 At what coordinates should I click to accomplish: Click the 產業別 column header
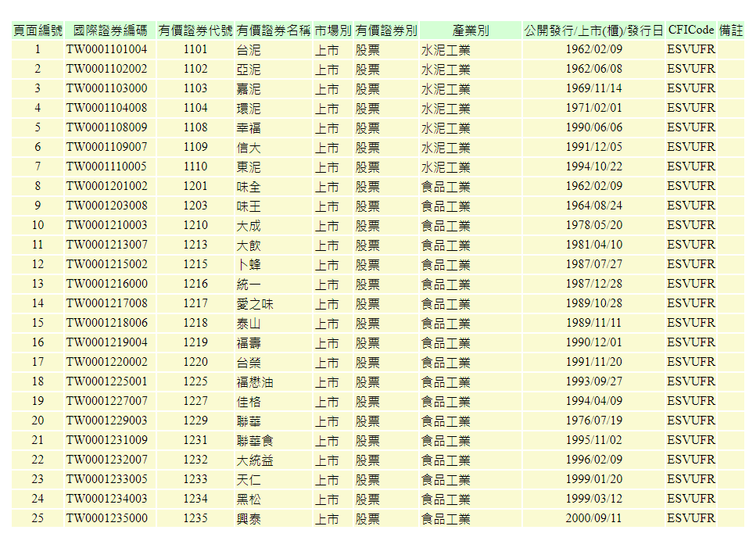tap(471, 30)
